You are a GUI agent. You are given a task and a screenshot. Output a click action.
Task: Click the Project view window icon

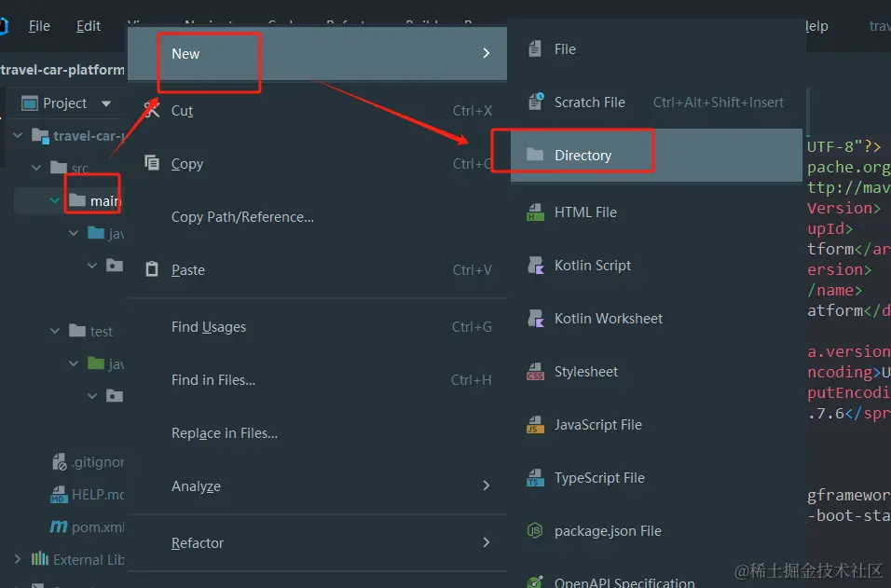pyautogui.click(x=30, y=103)
